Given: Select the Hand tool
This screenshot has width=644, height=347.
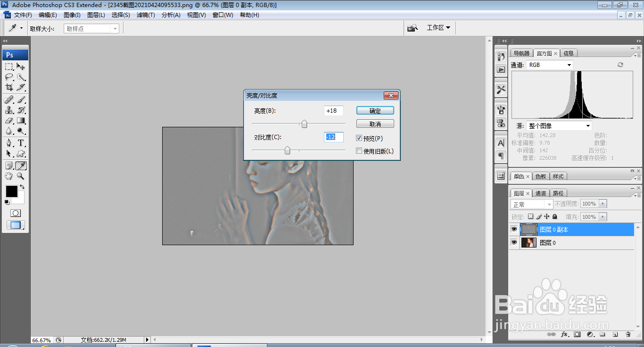Looking at the screenshot, I should 9,176.
